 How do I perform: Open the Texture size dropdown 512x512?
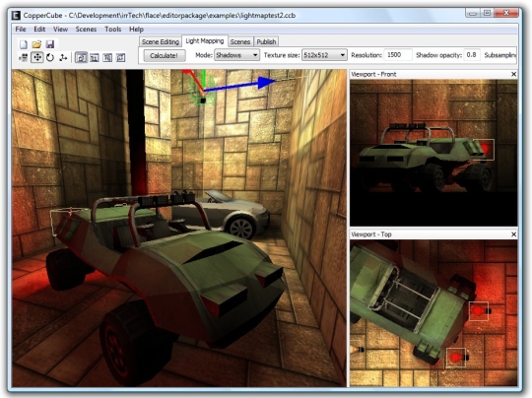[324, 55]
